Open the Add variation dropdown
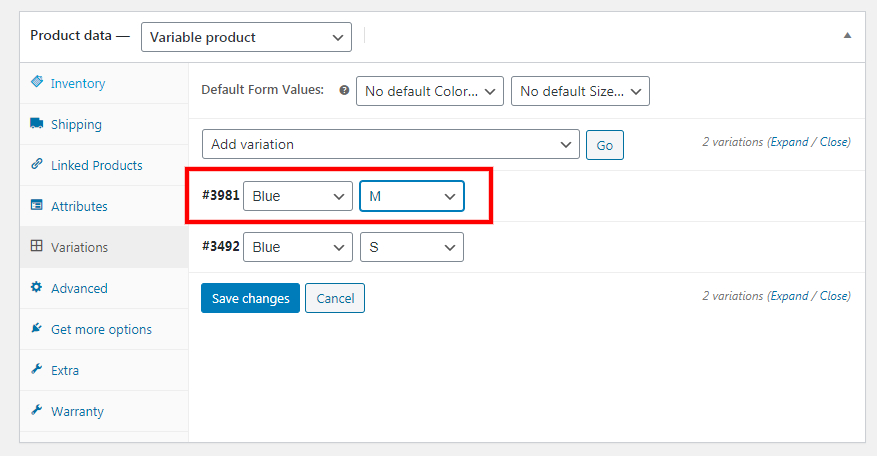The image size is (877, 456). click(x=391, y=144)
